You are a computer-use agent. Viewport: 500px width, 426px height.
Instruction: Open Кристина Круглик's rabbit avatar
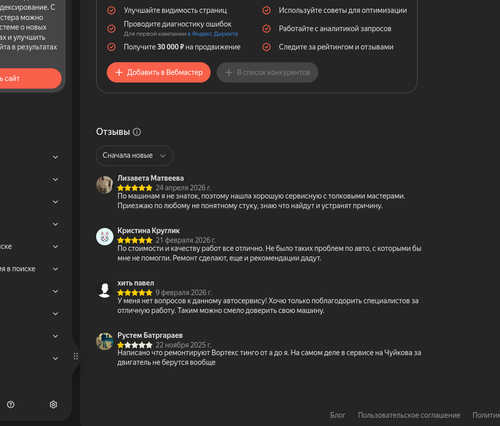coord(105,237)
